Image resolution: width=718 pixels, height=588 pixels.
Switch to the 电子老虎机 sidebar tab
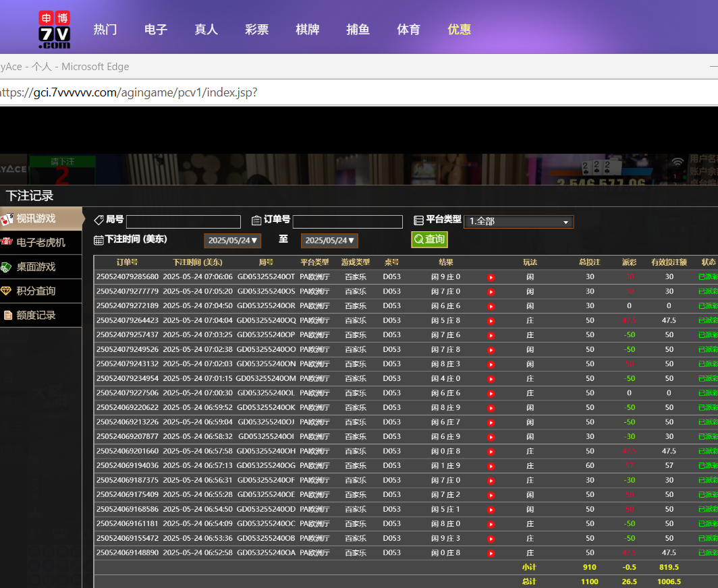[x=40, y=243]
